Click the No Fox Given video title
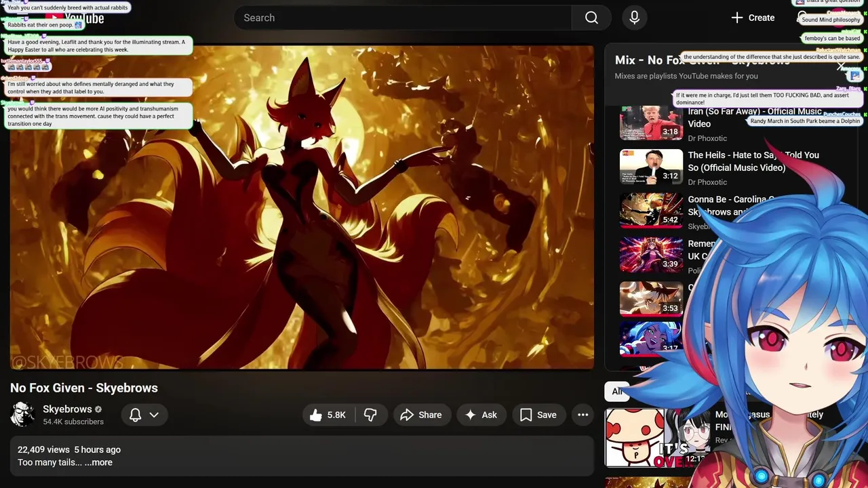Image resolution: width=868 pixels, height=488 pixels. [84, 388]
